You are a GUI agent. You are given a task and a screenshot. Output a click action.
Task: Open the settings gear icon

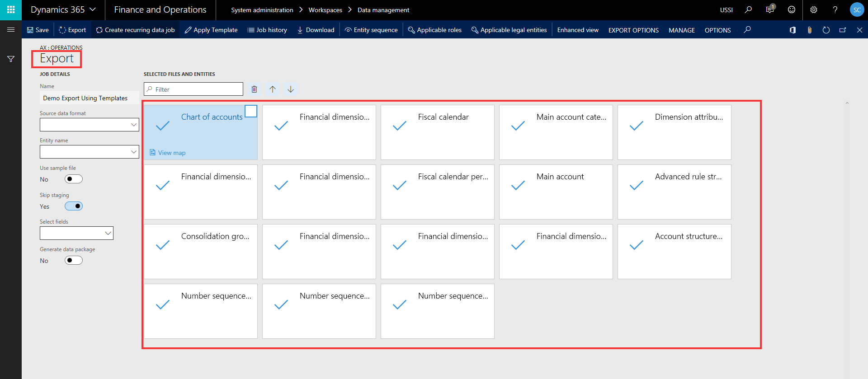[814, 10]
